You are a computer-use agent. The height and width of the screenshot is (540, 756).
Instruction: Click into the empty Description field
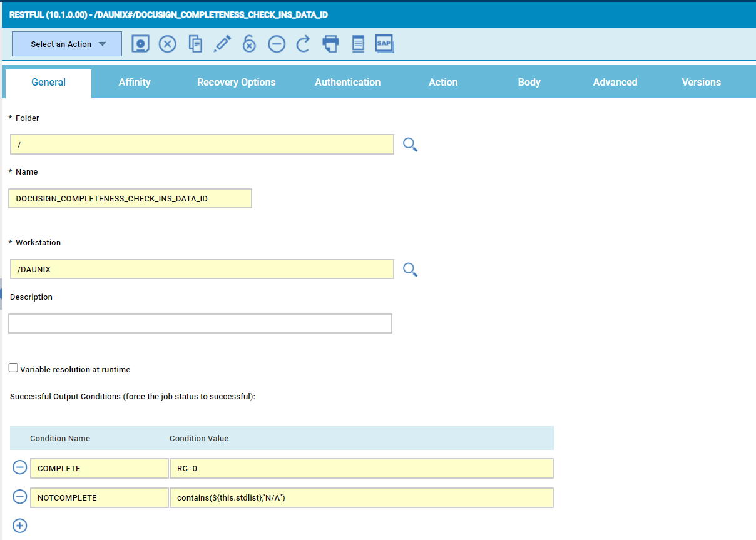point(200,323)
